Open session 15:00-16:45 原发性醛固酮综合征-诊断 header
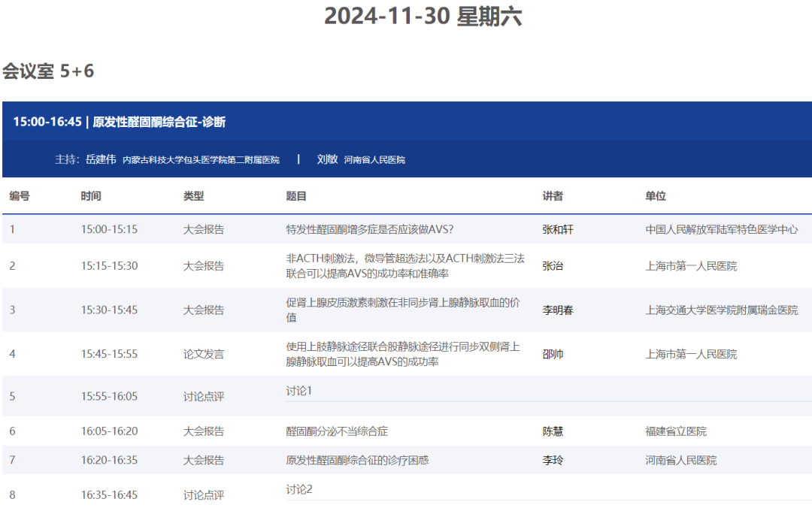This screenshot has width=812, height=508. (120, 122)
